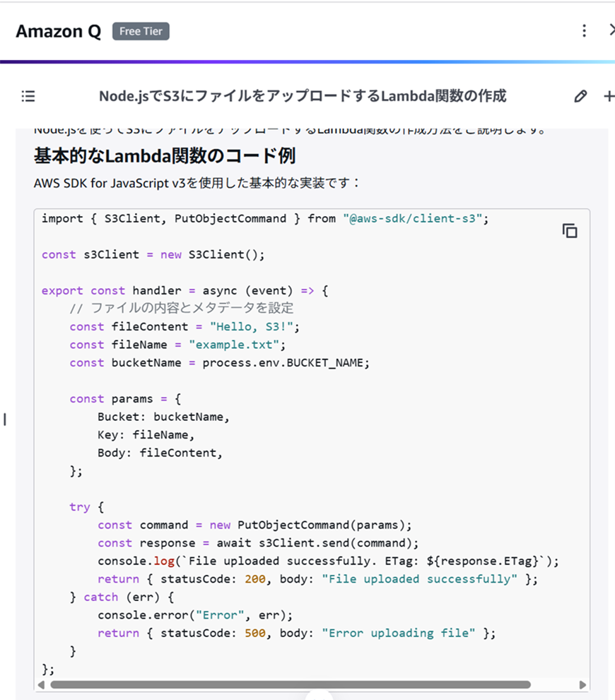This screenshot has width=615, height=700.
Task: Copy the Lambda code with the copy icon
Action: pos(570,230)
